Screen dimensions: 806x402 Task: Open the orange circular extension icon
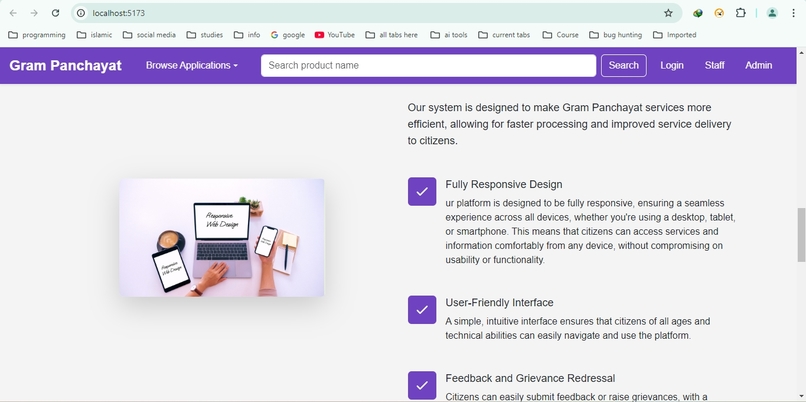point(719,13)
